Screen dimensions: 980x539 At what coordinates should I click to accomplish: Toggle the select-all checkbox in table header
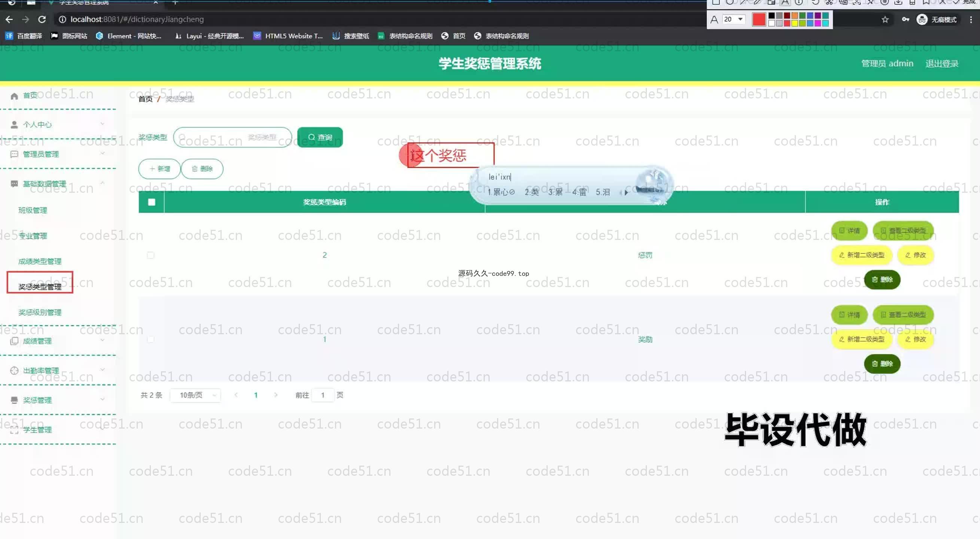(151, 202)
